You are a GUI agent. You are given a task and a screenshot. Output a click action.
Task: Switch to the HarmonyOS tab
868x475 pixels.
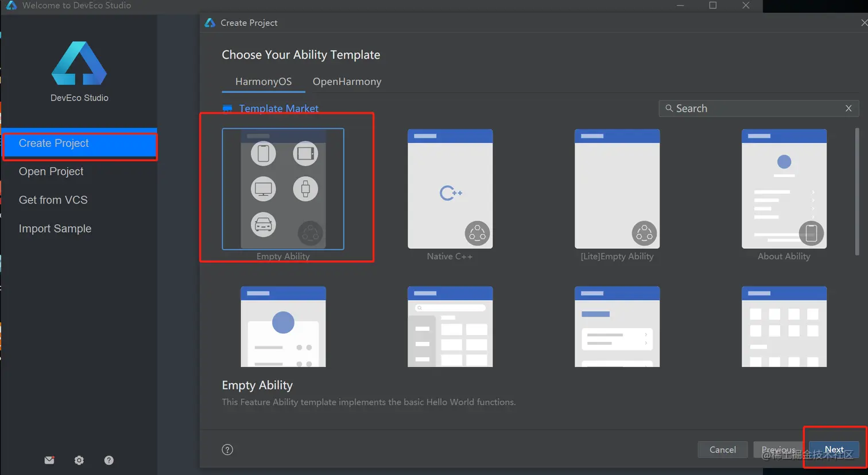coord(263,81)
